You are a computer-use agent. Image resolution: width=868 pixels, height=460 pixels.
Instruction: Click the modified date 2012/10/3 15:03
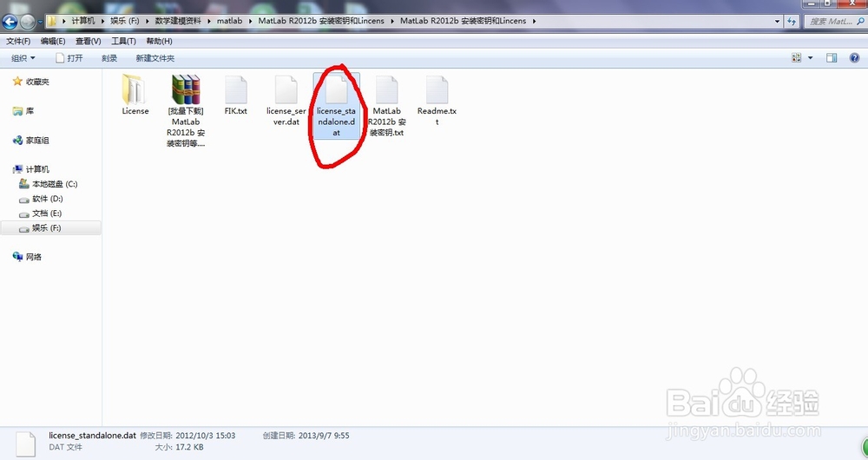click(206, 436)
